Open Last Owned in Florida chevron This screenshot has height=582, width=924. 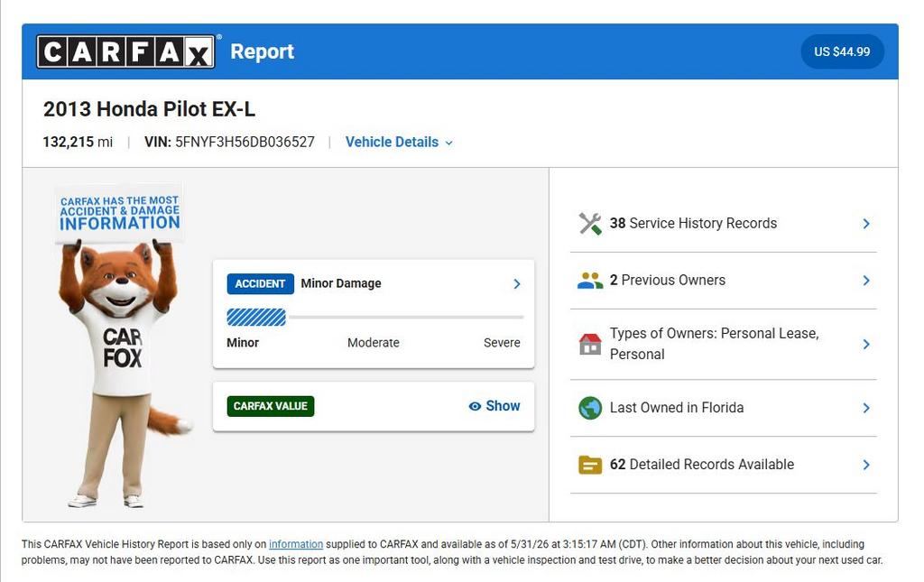[x=866, y=408]
